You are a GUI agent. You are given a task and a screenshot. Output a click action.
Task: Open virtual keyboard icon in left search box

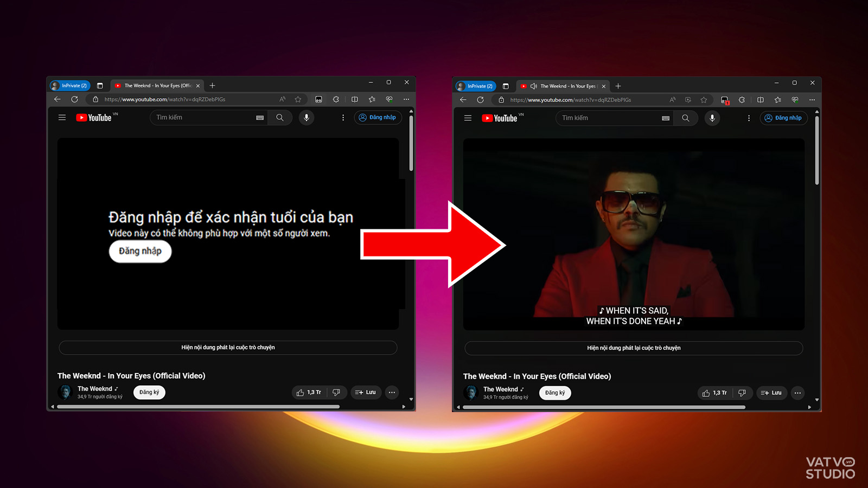[x=260, y=117]
